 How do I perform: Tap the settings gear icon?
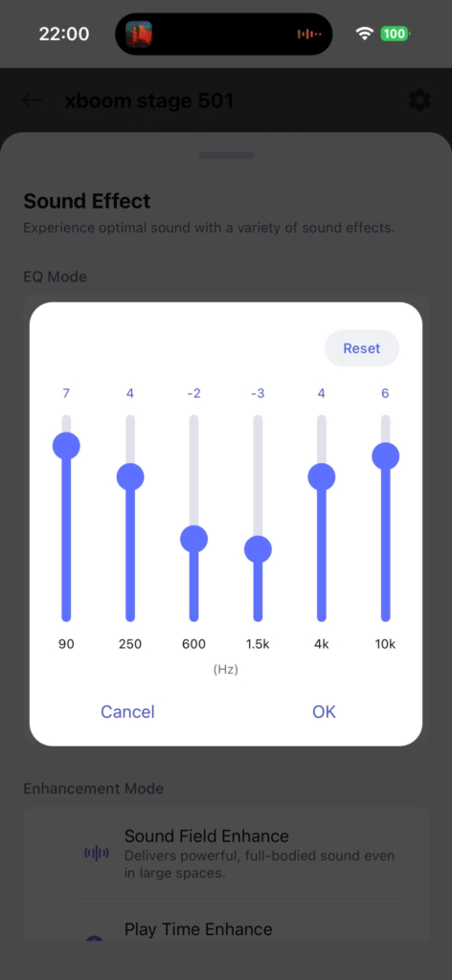click(419, 100)
